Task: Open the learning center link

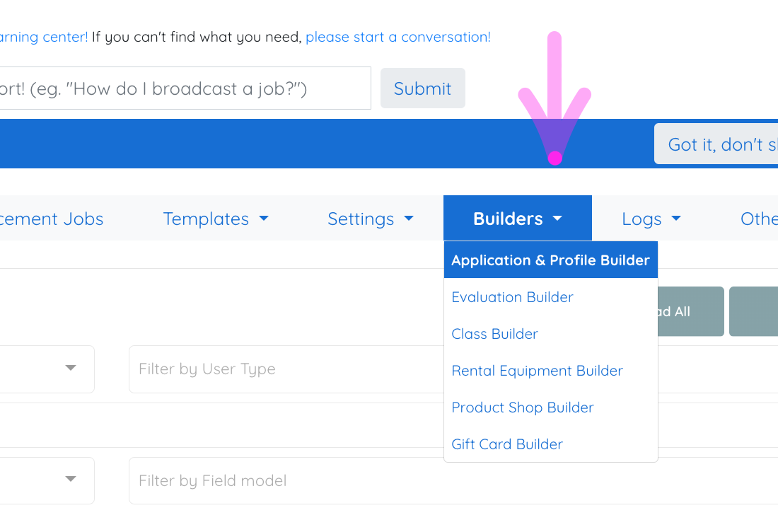Action: click(44, 37)
